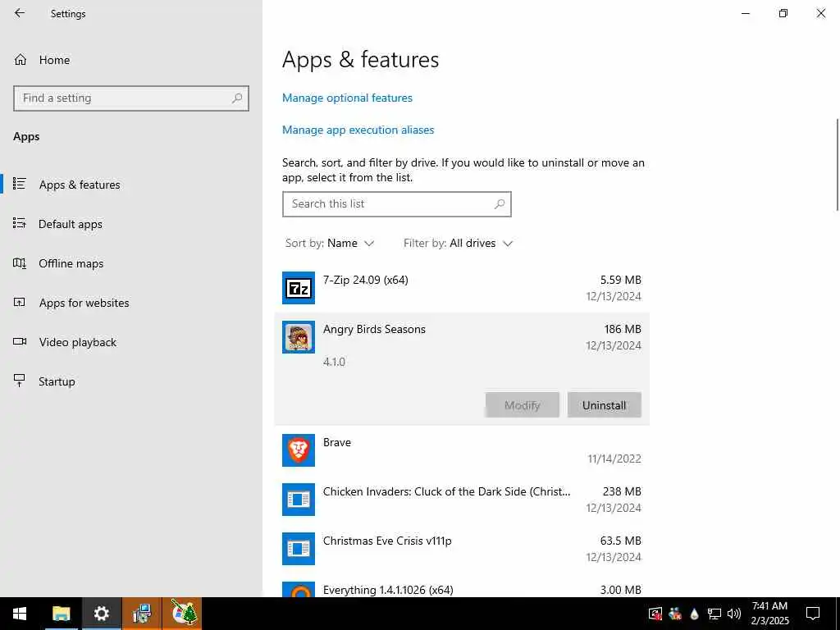840x630 pixels.
Task: Open the Filter by All drives dropdown
Action: [458, 243]
